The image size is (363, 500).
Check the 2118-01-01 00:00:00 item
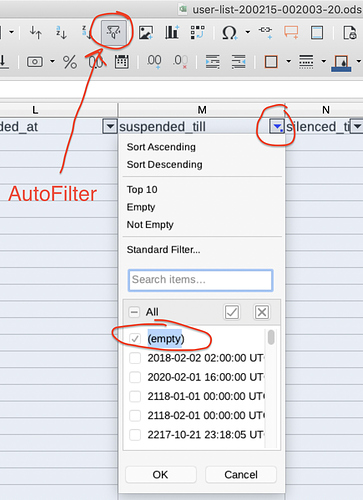click(135, 397)
